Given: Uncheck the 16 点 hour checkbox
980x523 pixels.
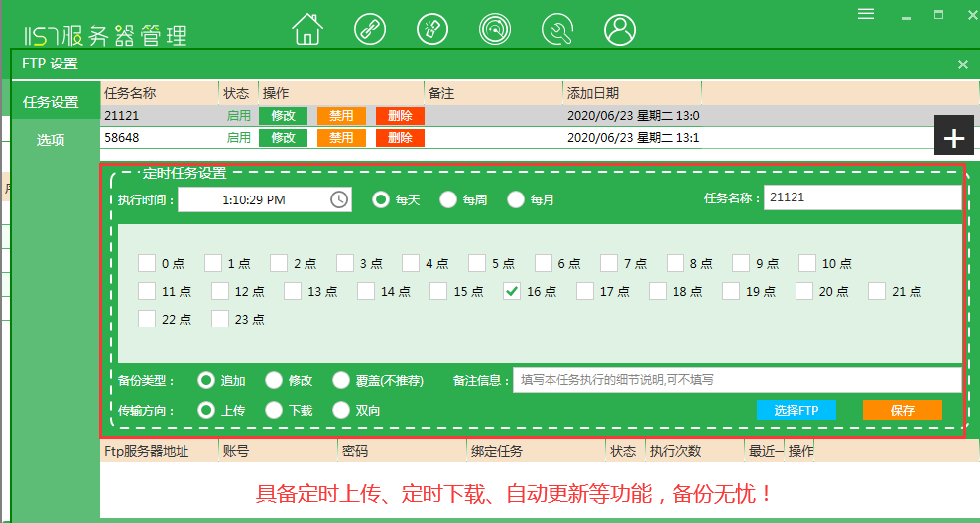Looking at the screenshot, I should (x=512, y=291).
